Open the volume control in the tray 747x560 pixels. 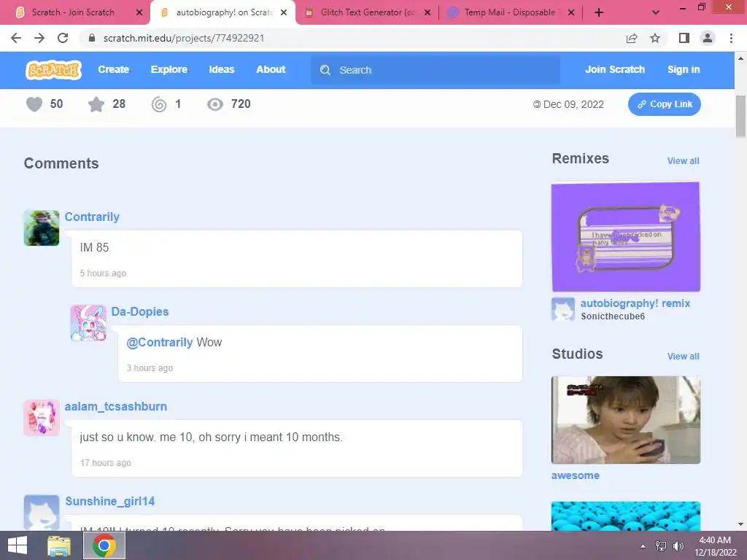[678, 545]
